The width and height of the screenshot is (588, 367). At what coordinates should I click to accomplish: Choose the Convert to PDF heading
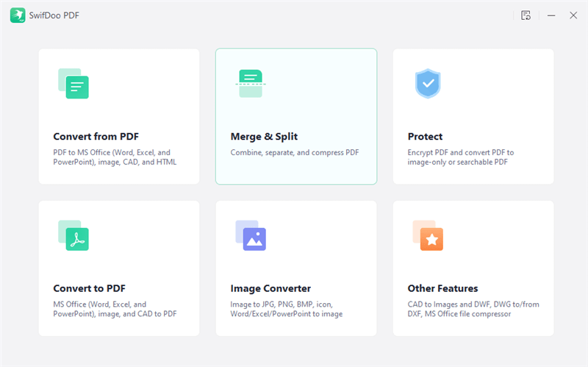(x=89, y=288)
